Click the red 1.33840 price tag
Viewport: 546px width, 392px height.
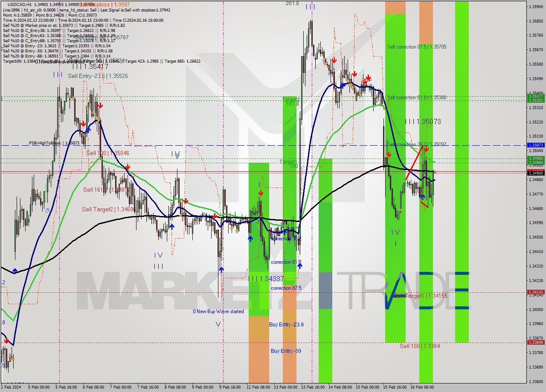(536, 342)
